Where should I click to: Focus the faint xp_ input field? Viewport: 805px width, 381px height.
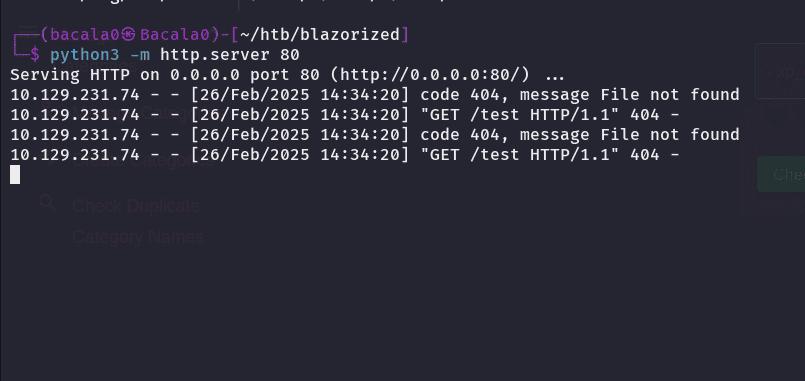(x=780, y=71)
